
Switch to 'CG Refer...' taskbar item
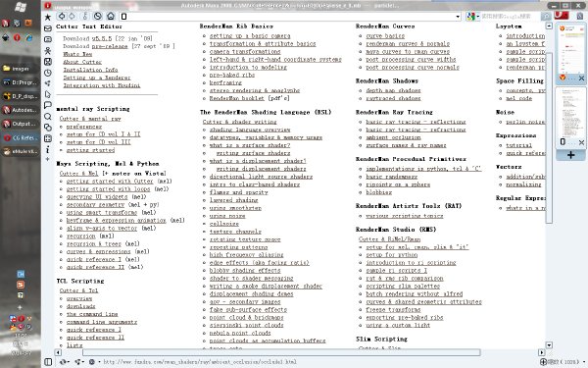pyautogui.click(x=21, y=137)
